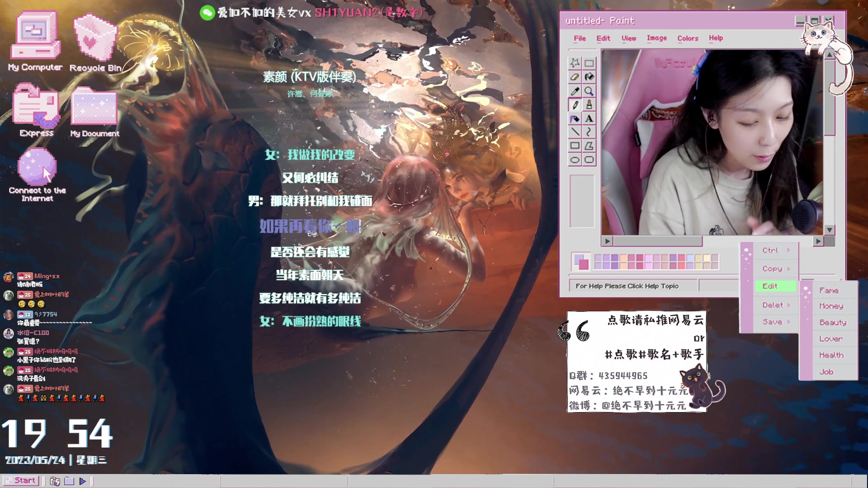Click the 19 54 clock display
The width and height of the screenshot is (868, 488).
click(x=57, y=434)
